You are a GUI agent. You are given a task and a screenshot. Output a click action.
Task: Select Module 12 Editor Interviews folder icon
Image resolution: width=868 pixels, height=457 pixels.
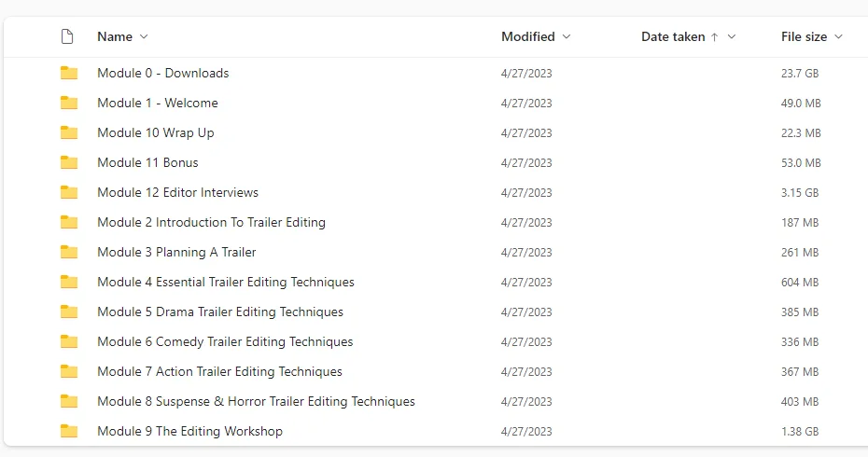[x=69, y=192]
